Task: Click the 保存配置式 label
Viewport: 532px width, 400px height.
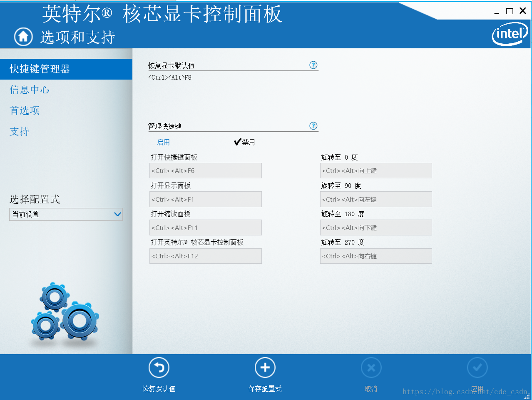Action: click(x=265, y=389)
